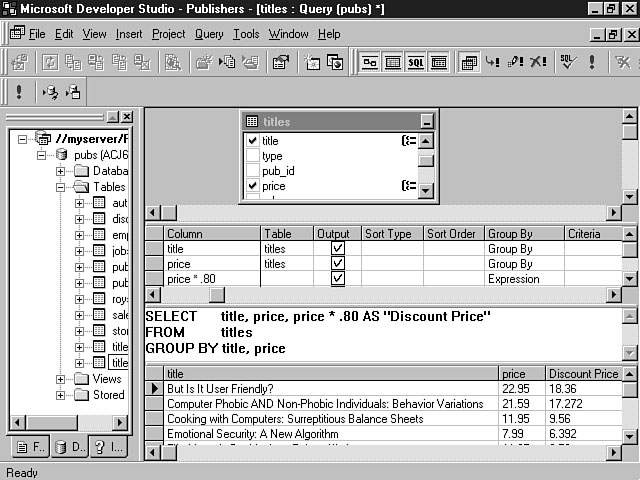640x480 pixels.
Task: Expand the Views folder
Action: pos(61,379)
